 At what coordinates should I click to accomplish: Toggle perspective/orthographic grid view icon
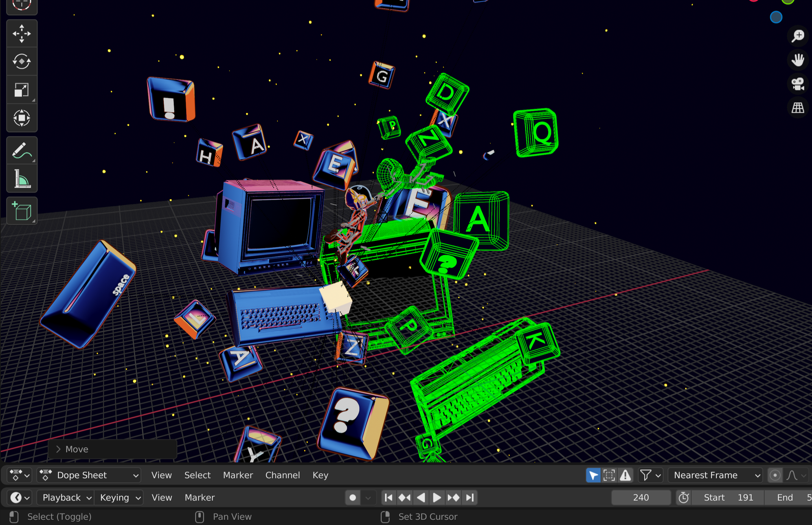point(797,108)
